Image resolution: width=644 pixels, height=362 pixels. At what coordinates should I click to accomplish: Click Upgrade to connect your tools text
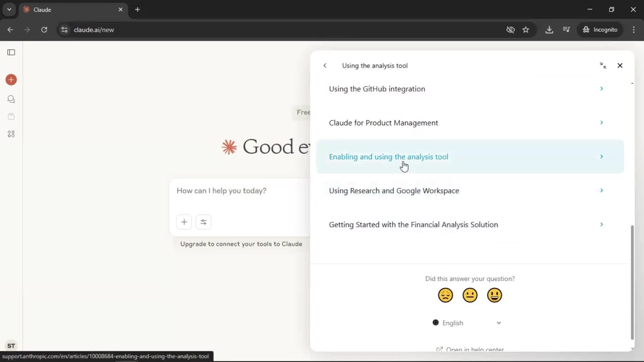pos(241,244)
